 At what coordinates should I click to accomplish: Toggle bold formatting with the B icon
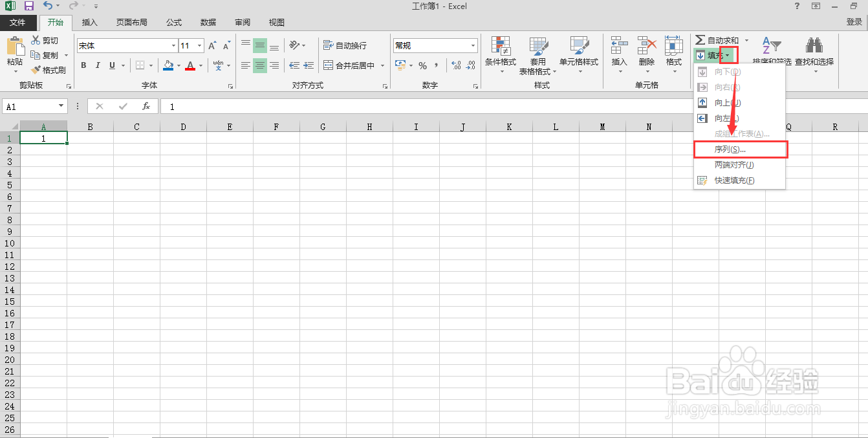[83, 65]
